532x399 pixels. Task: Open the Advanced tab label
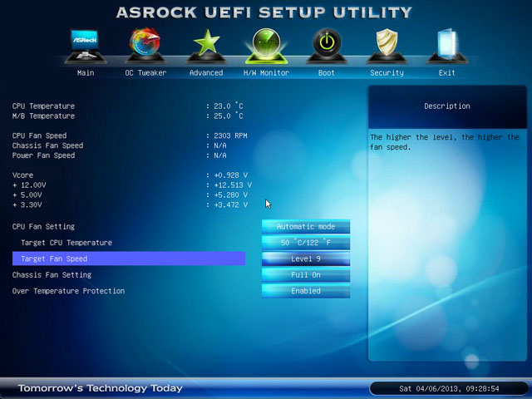[206, 72]
